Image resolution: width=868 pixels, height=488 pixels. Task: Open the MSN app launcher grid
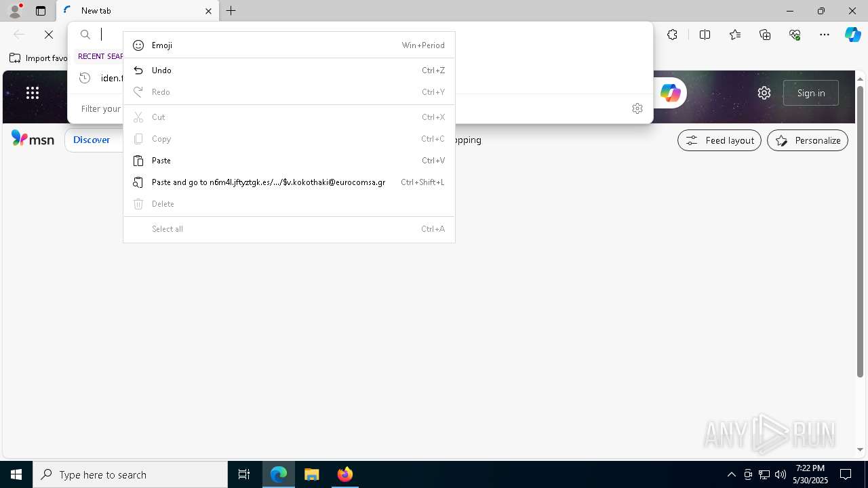click(32, 93)
